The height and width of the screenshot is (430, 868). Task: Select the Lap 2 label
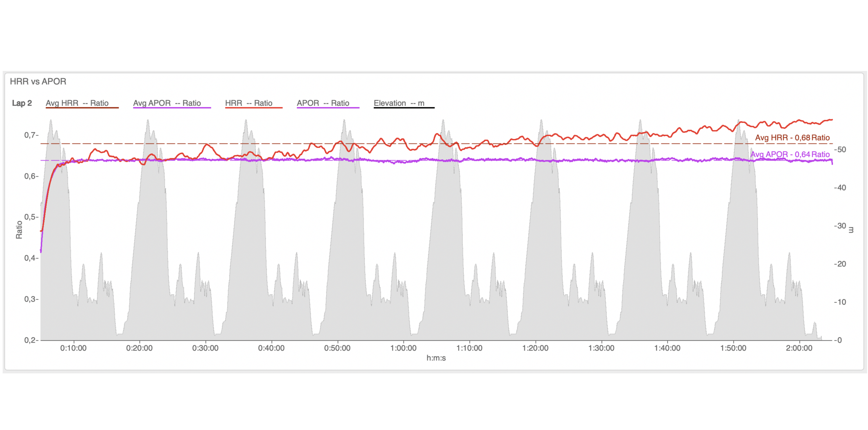(22, 103)
